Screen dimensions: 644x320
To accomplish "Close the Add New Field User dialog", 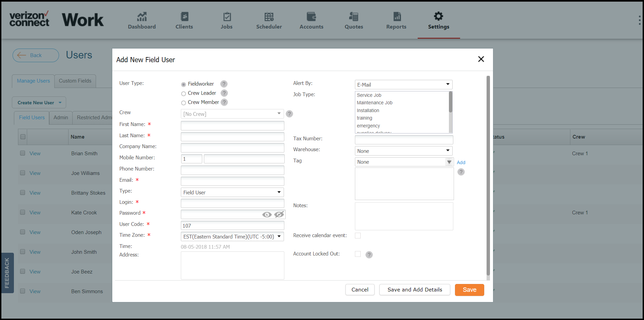I will click(x=481, y=59).
